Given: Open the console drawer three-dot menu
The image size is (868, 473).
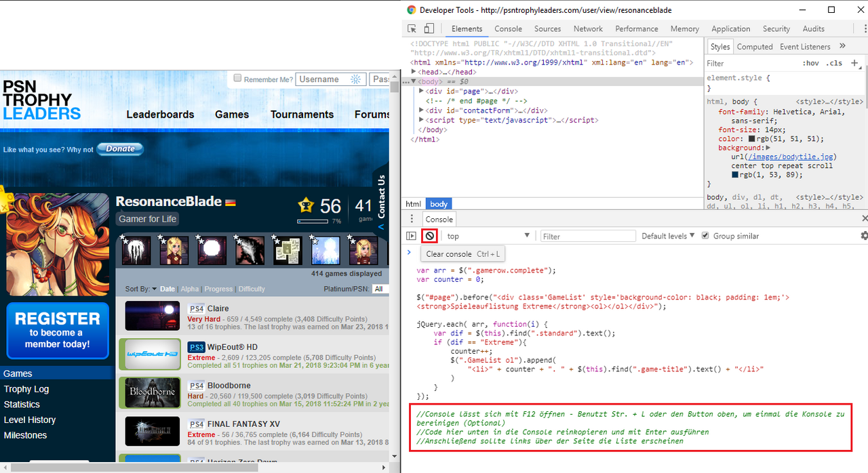Looking at the screenshot, I should (x=412, y=219).
